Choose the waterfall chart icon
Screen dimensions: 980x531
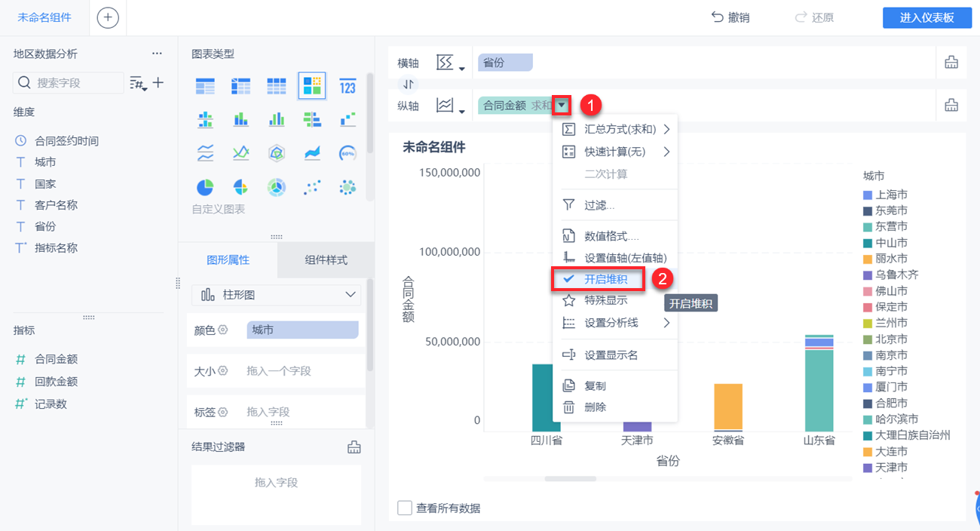(348, 119)
